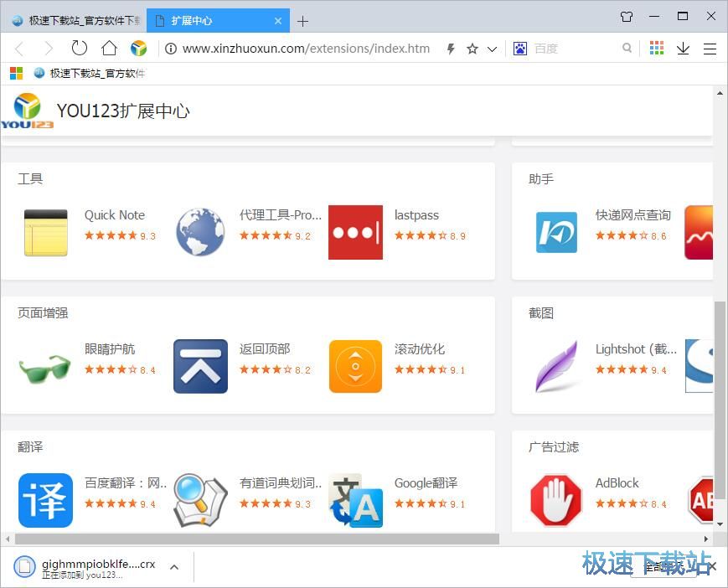Click the skin shirt icon in title bar
This screenshot has width=728, height=588.
pyautogui.click(x=627, y=17)
